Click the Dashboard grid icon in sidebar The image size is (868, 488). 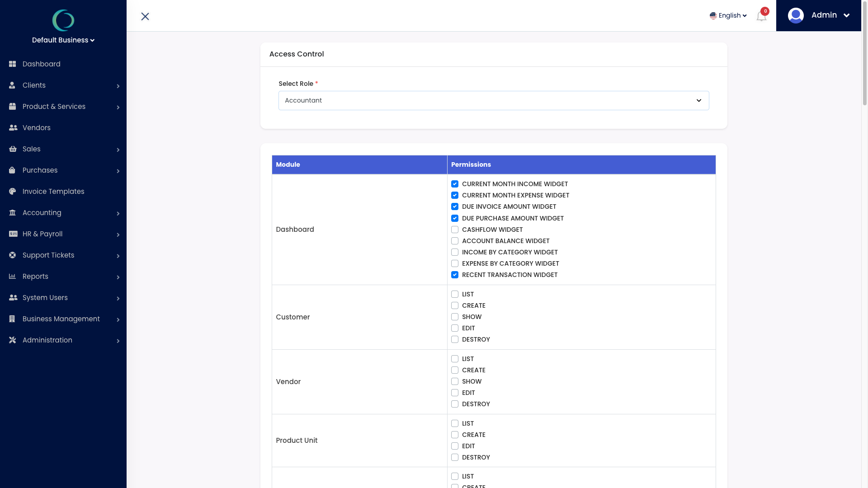tap(13, 64)
